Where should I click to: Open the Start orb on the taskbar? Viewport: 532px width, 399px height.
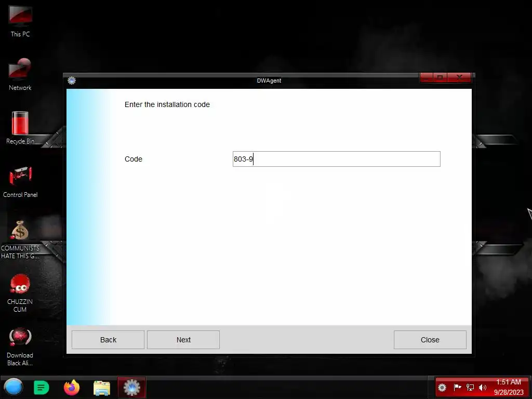pos(13,387)
